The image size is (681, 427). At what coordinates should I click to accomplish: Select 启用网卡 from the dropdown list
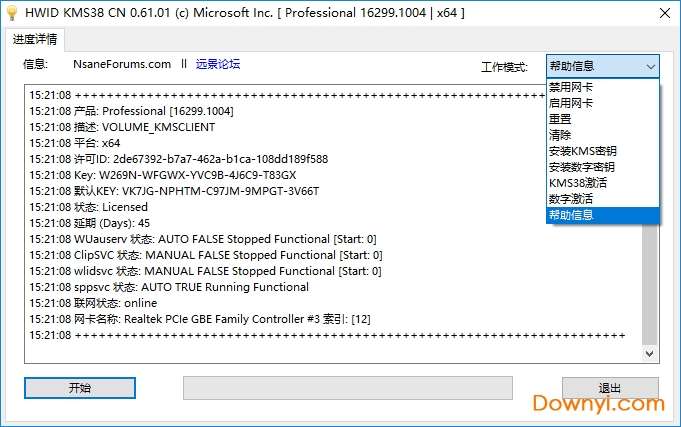pos(603,103)
